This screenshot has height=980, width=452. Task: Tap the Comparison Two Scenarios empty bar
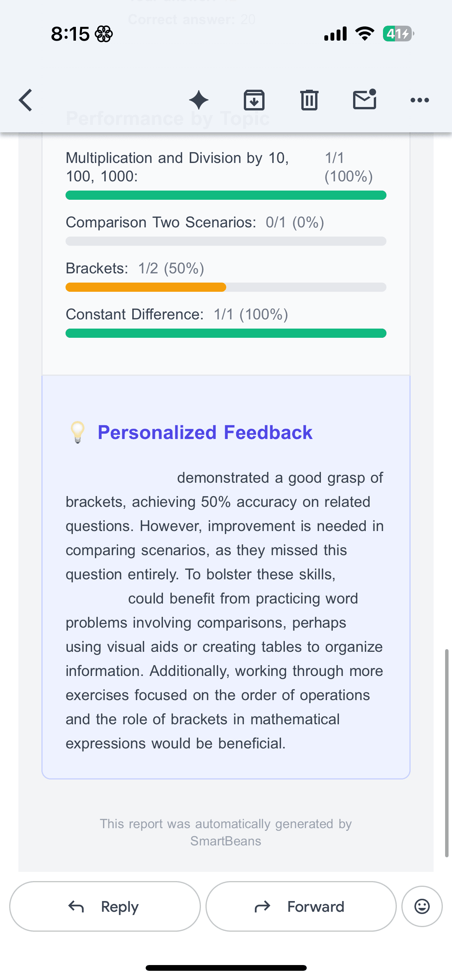[226, 241]
